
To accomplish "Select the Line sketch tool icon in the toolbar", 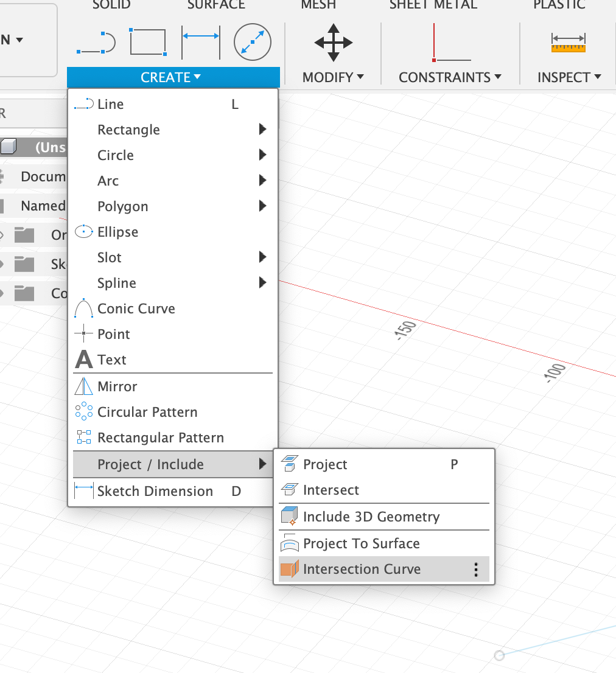I will 94,42.
